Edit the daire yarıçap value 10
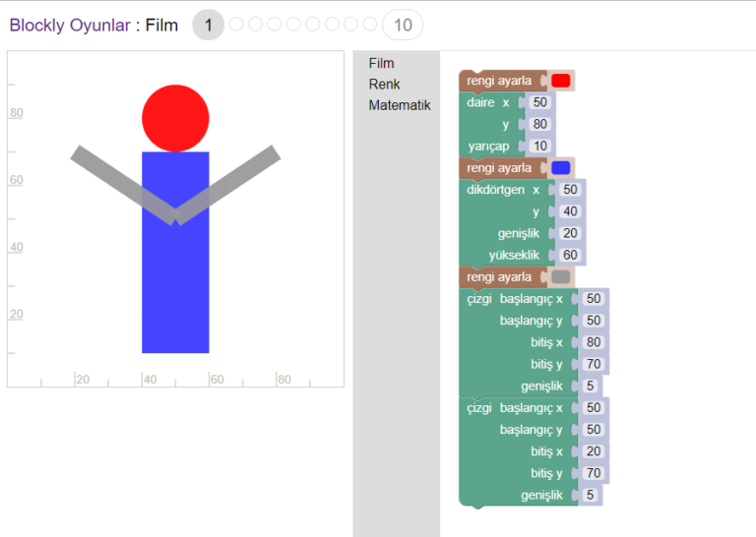The image size is (756, 537). click(538, 147)
